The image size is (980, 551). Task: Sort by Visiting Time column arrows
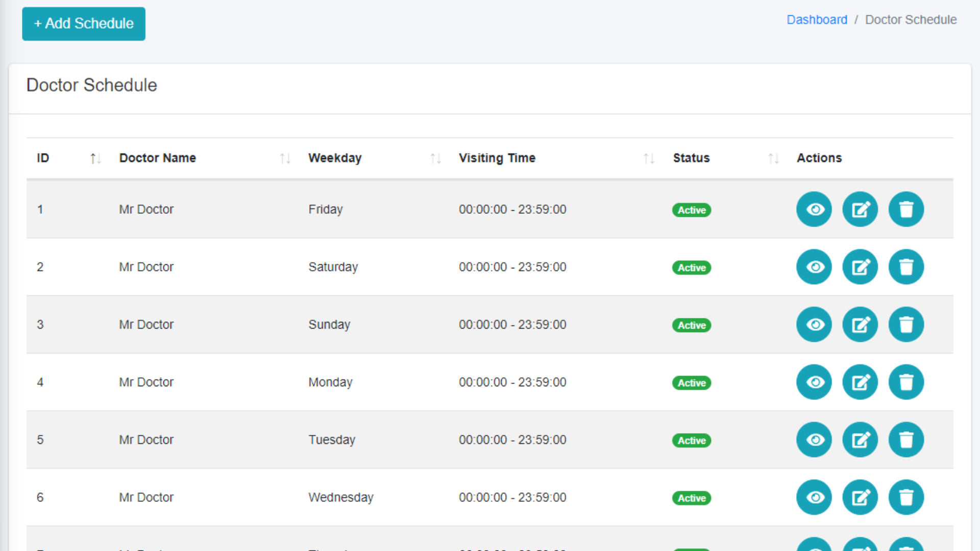click(649, 159)
